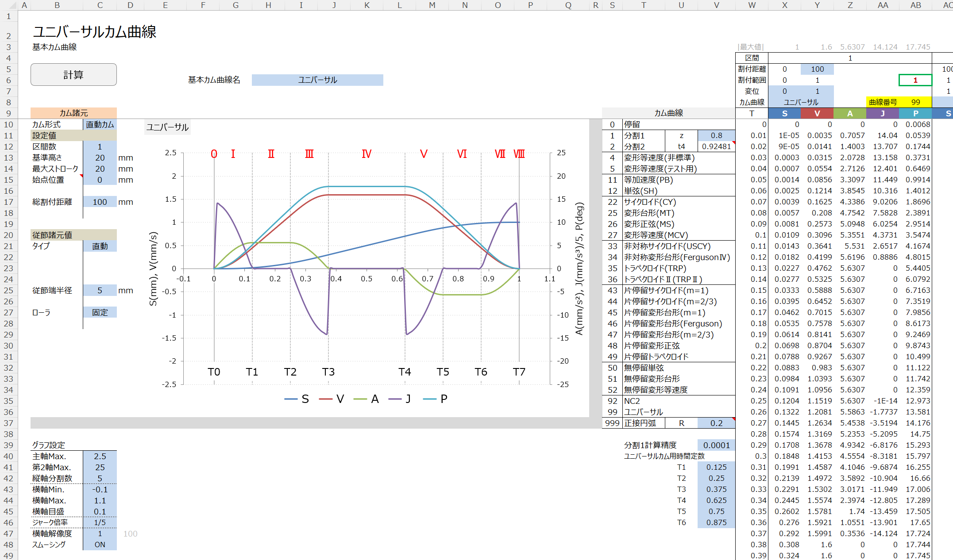Click the ローラ 固定 setting cell

tap(100, 313)
